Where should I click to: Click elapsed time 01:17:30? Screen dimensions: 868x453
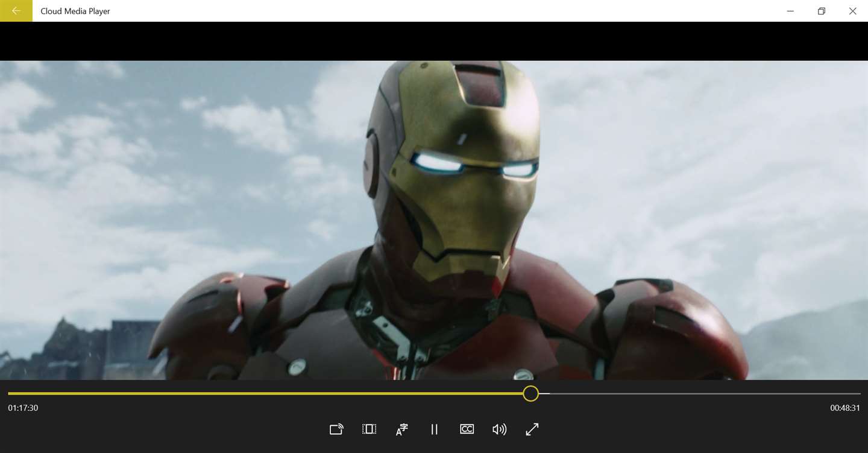tap(23, 408)
